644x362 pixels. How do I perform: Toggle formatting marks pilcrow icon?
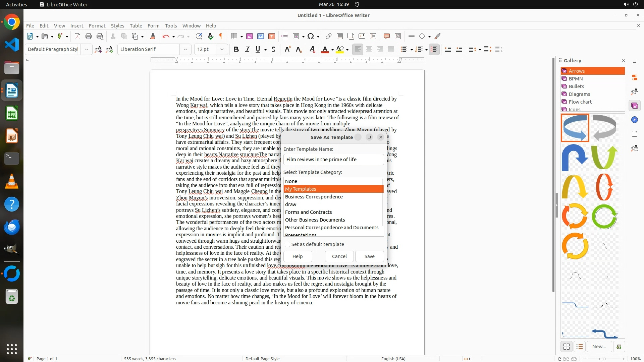(221, 36)
